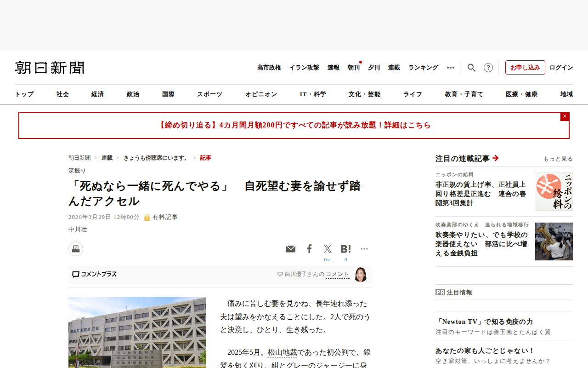
Task: Print the article with printer icon
Action: [x=76, y=249]
